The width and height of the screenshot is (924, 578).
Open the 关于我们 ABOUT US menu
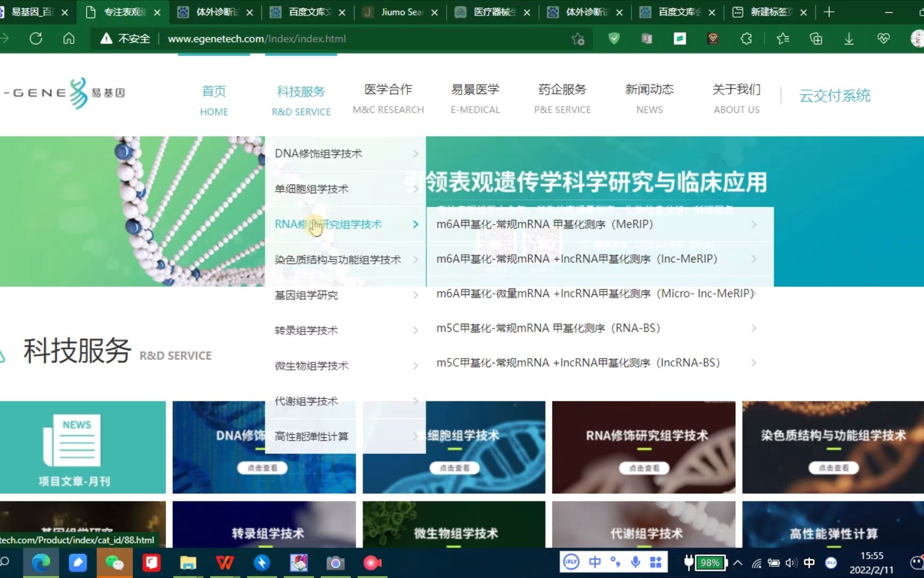pos(736,98)
